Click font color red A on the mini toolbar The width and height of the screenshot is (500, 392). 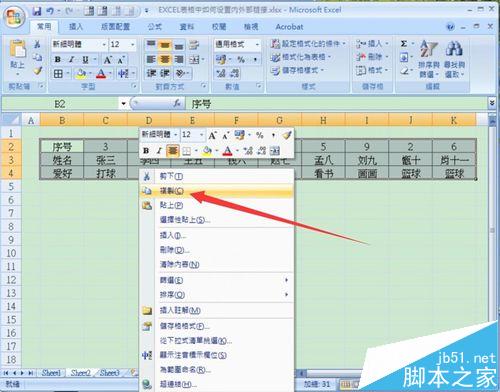[x=227, y=151]
